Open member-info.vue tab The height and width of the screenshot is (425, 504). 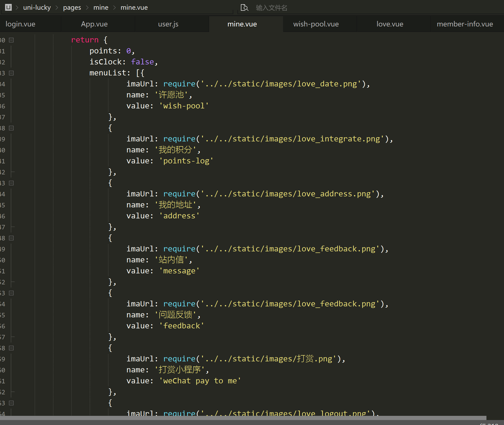click(464, 24)
